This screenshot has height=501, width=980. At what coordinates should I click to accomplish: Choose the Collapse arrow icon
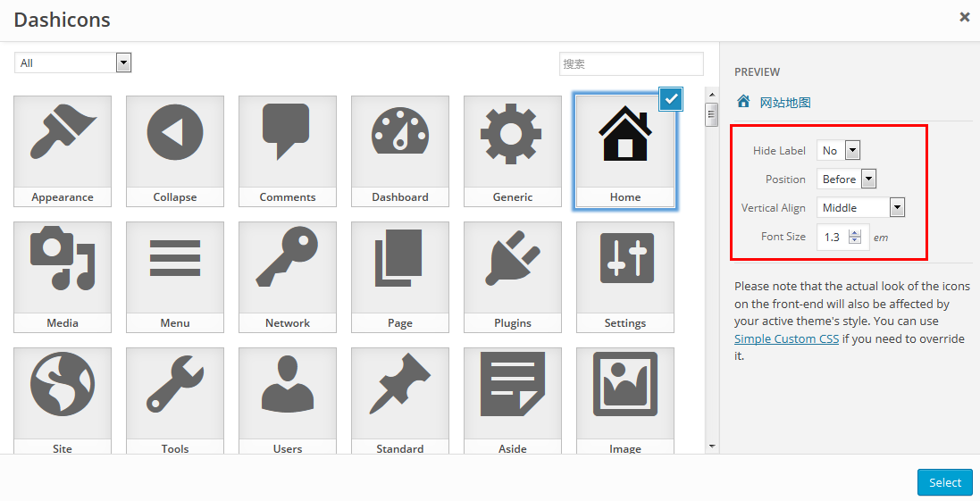[x=175, y=141]
